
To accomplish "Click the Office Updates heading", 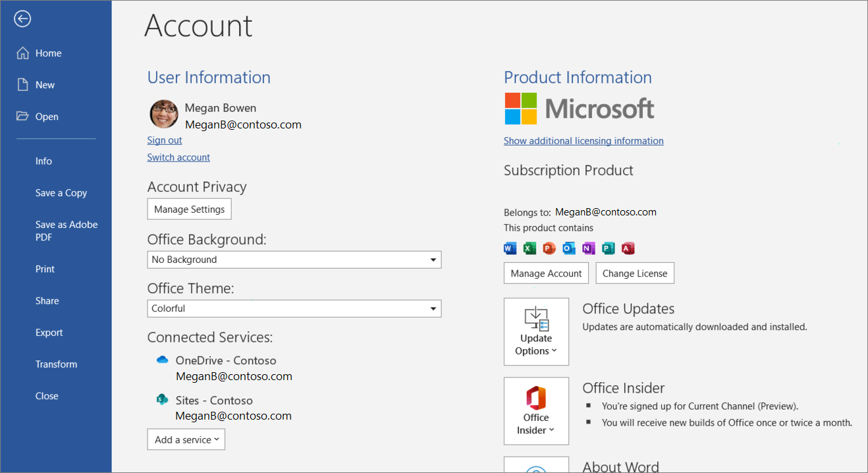I will [x=628, y=309].
